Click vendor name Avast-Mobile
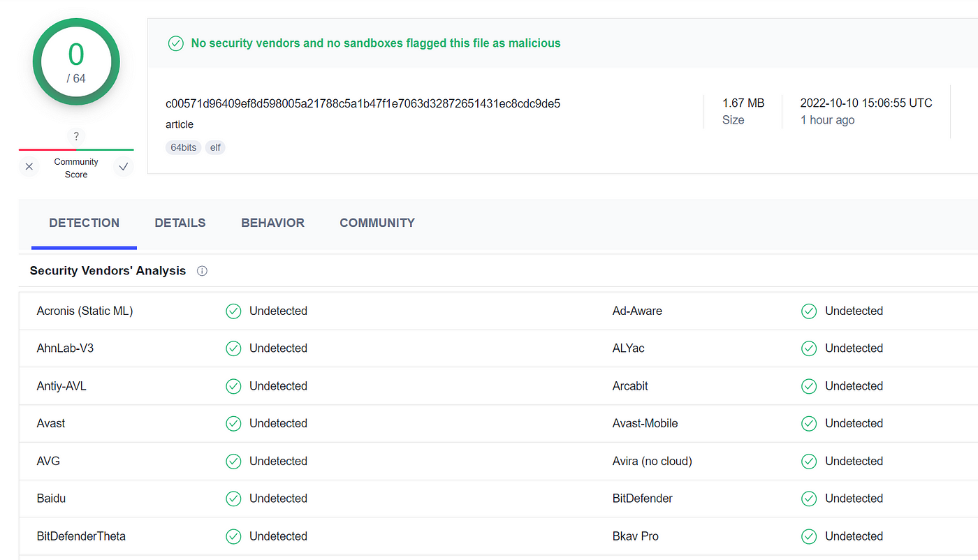Viewport: 978px width, 560px height. pyautogui.click(x=645, y=424)
